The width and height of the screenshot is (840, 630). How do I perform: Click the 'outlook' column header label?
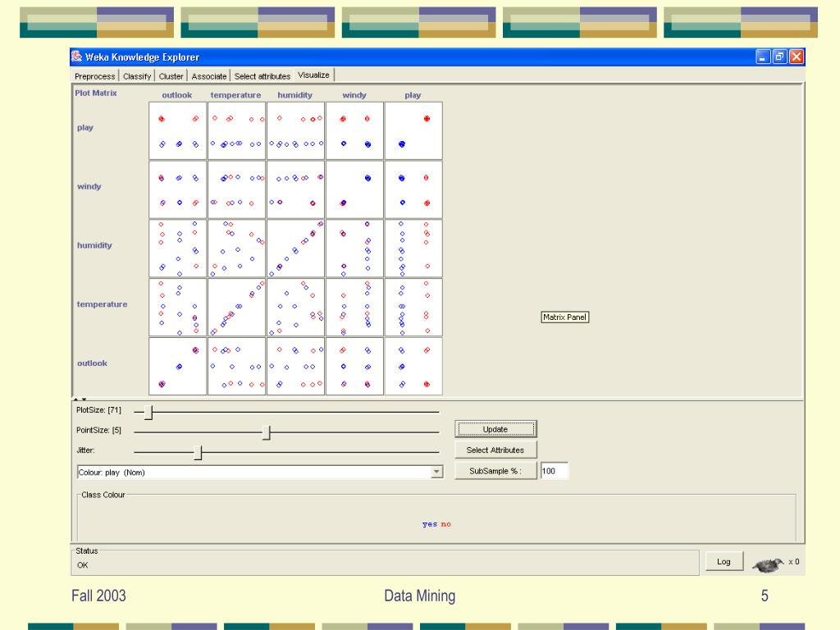[x=177, y=95]
